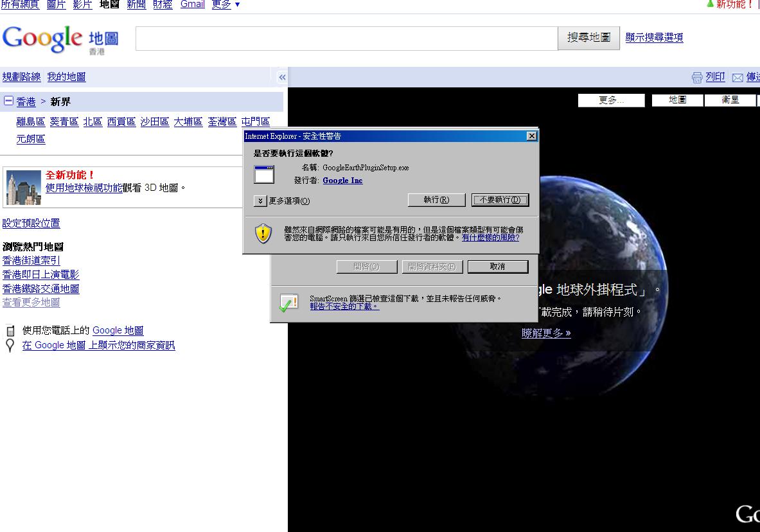Click the Google Maps logo

(60, 40)
